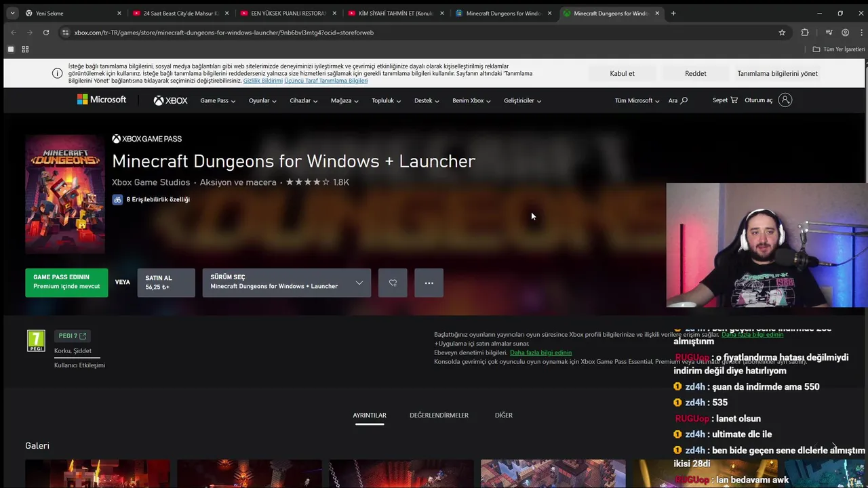The image size is (868, 488).
Task: Switch to the Yeni Sekme browser tab
Action: [x=72, y=13]
